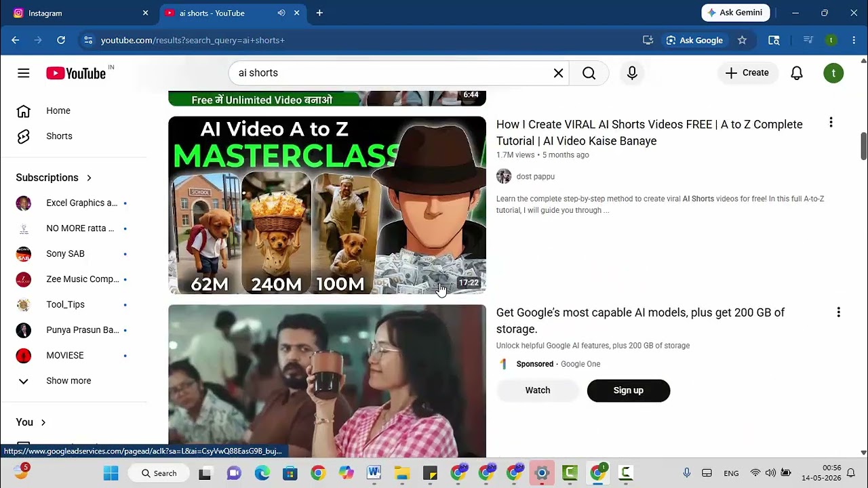Open the Google One ad thumbnail

point(327,381)
